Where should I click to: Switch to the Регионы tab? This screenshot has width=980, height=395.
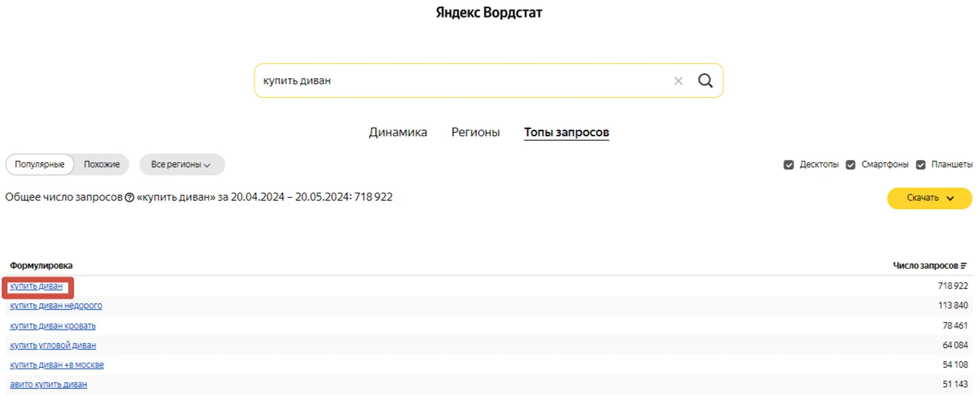click(475, 132)
